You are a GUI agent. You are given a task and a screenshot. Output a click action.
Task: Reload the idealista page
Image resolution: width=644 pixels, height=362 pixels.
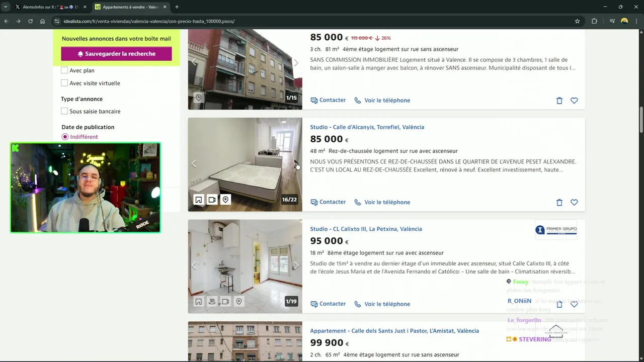[30, 21]
